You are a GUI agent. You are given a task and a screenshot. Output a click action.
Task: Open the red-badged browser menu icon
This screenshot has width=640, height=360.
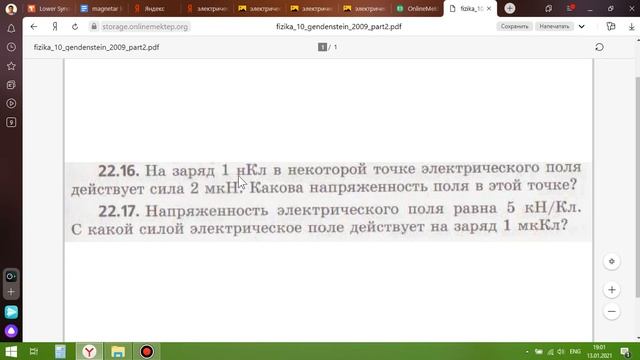[x=570, y=8]
